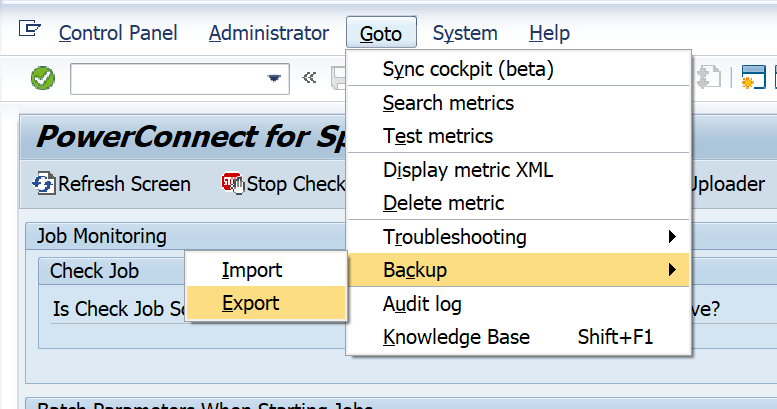777x409 pixels.
Task: Select Search metrics menu item
Action: 448,103
